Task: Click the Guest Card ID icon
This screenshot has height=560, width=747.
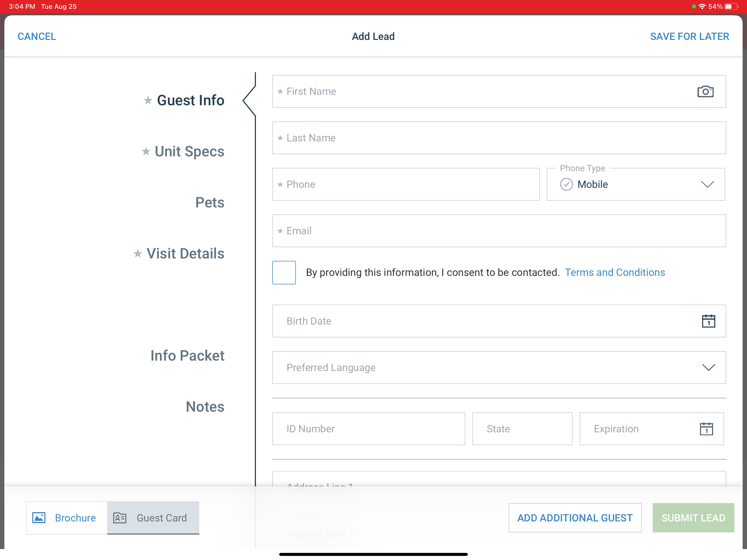Action: (x=120, y=518)
